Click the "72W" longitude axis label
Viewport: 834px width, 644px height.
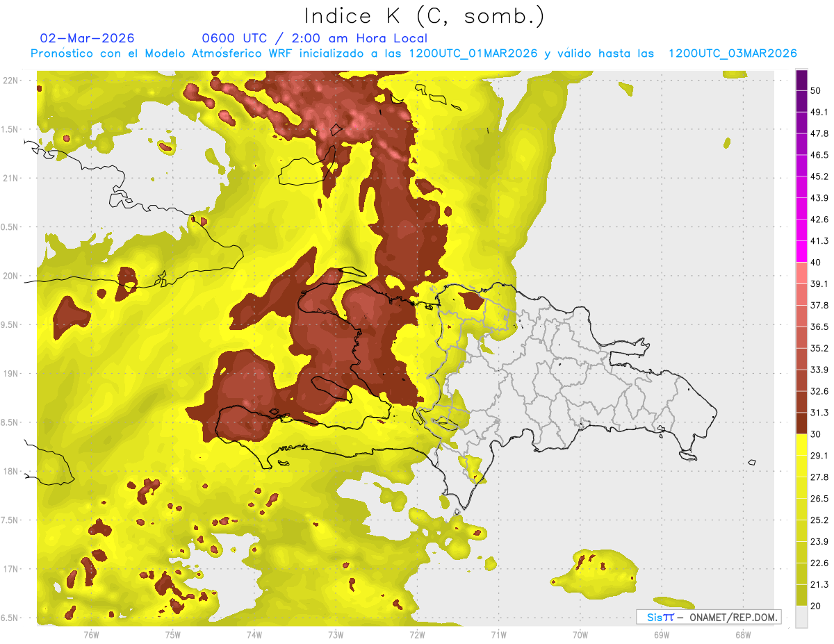coord(417,635)
